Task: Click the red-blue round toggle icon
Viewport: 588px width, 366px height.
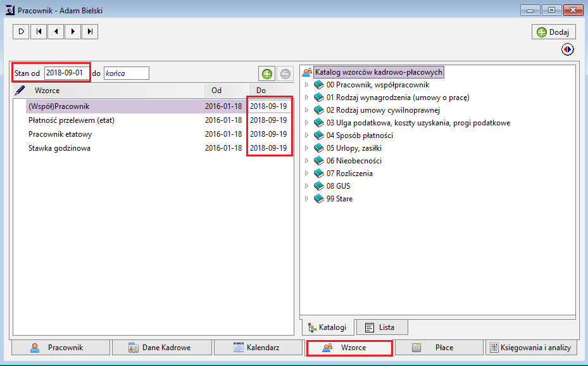Action: click(567, 49)
